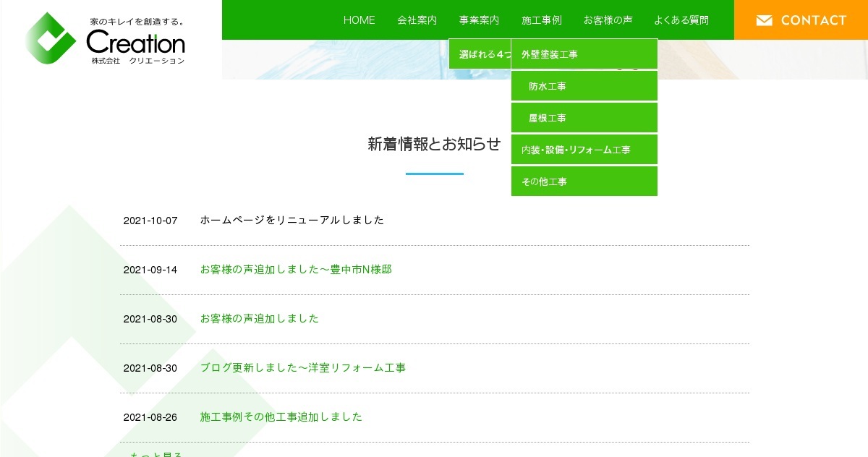868x457 pixels.
Task: Click もっと見る link at bottom
Action: coord(156,454)
